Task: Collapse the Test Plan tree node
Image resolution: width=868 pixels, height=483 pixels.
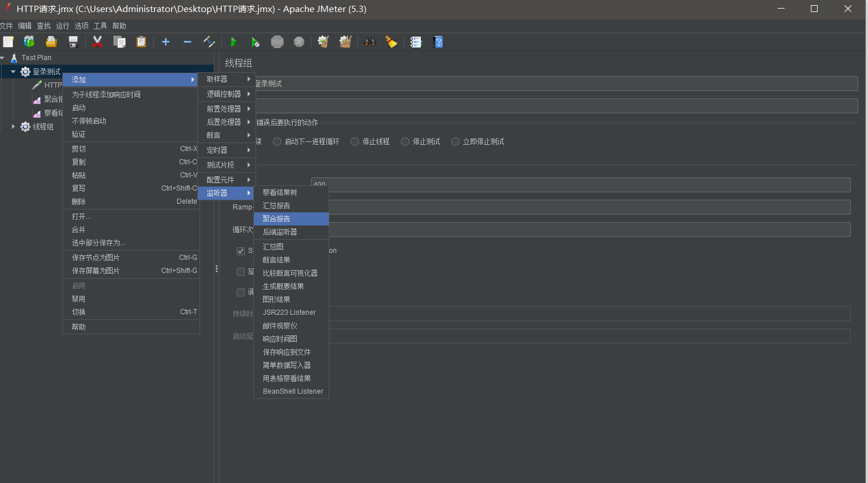Action: [3, 58]
